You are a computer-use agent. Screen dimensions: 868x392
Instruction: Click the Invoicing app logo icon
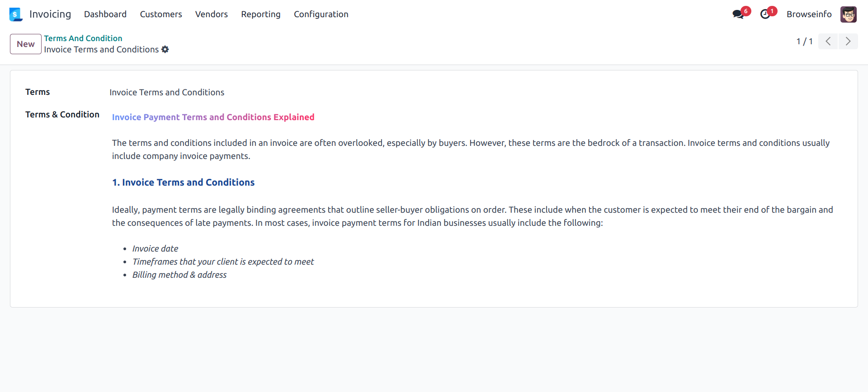coord(15,14)
